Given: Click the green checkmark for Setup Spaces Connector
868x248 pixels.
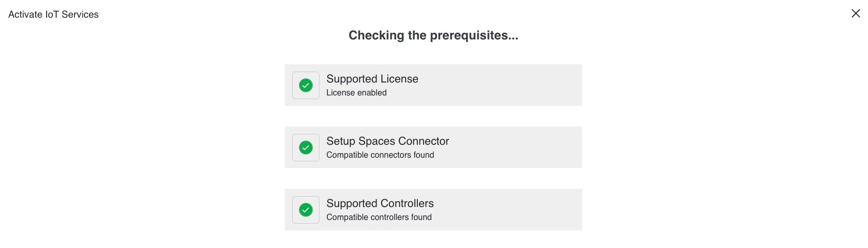Looking at the screenshot, I should tap(306, 147).
